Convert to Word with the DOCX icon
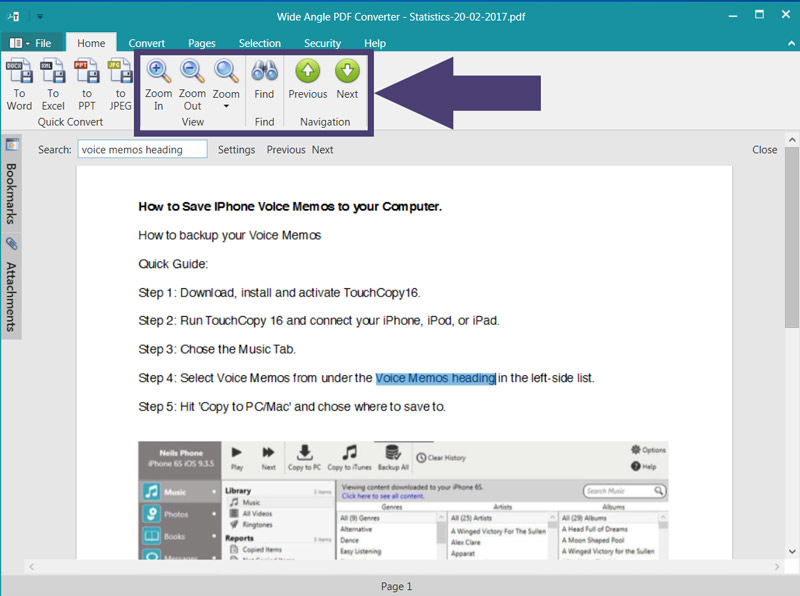Image resolution: width=800 pixels, height=596 pixels. click(19, 85)
